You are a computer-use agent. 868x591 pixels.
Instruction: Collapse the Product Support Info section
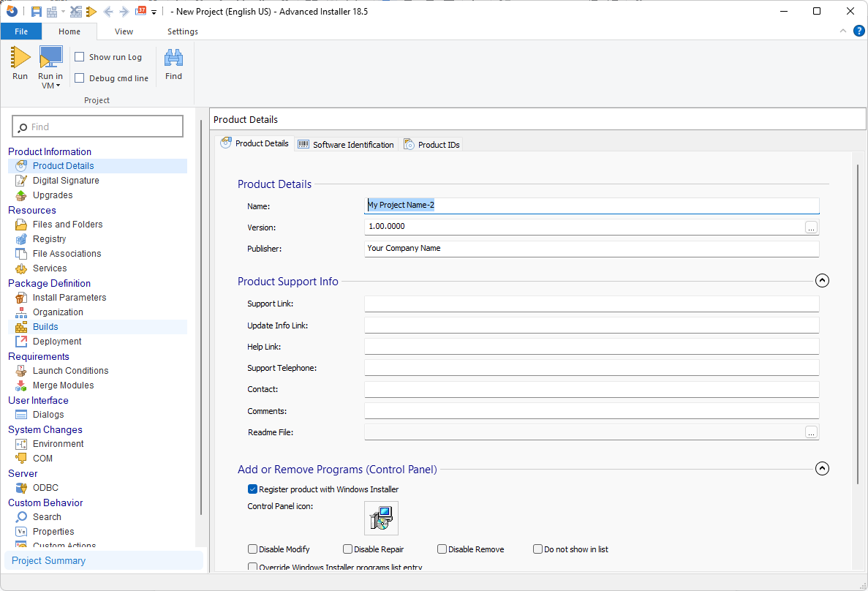click(822, 281)
